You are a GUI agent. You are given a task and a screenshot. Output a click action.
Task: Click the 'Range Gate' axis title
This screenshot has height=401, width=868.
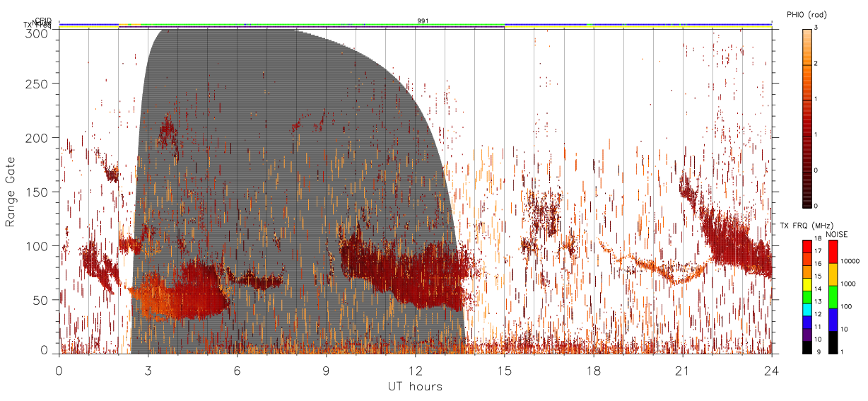click(x=11, y=191)
